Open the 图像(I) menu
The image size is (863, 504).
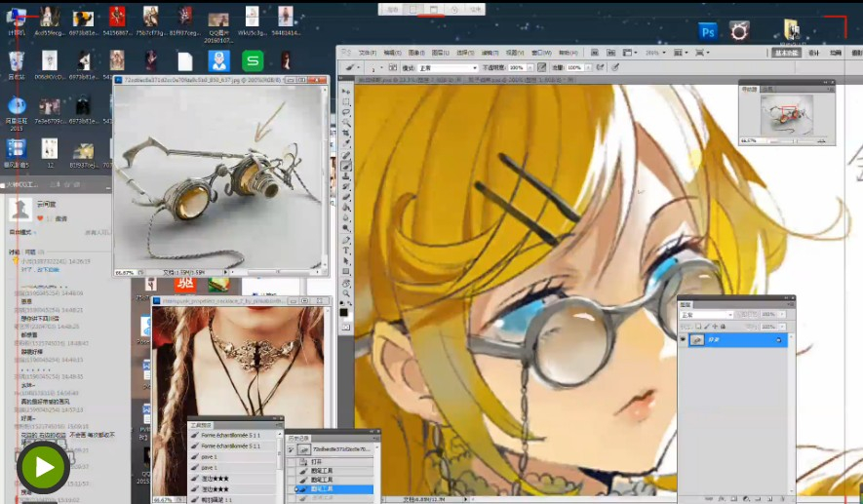416,53
